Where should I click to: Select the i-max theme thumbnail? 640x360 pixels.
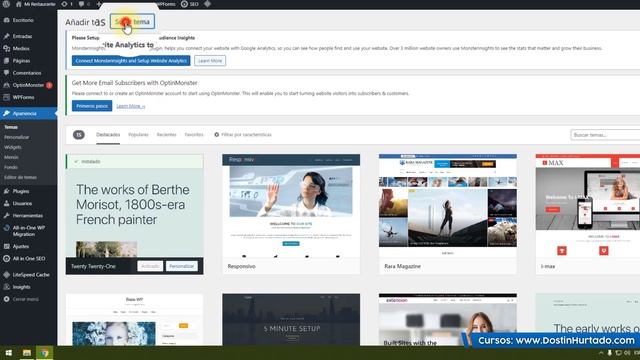click(x=588, y=206)
